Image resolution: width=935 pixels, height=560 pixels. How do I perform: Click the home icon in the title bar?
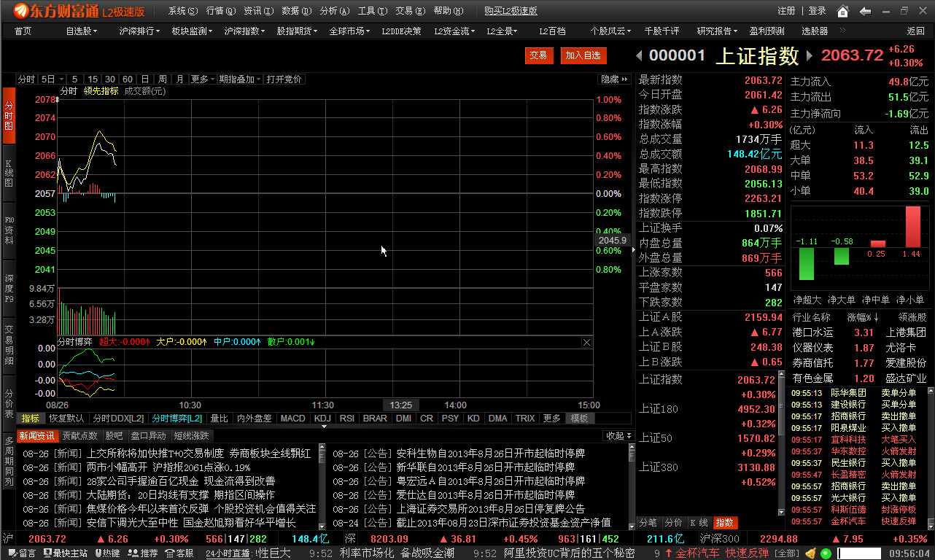pyautogui.click(x=845, y=10)
